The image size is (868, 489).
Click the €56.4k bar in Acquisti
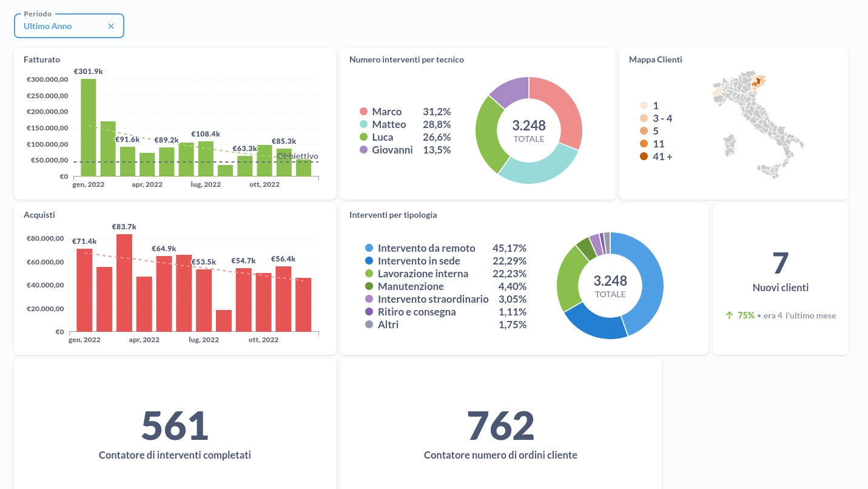click(283, 299)
